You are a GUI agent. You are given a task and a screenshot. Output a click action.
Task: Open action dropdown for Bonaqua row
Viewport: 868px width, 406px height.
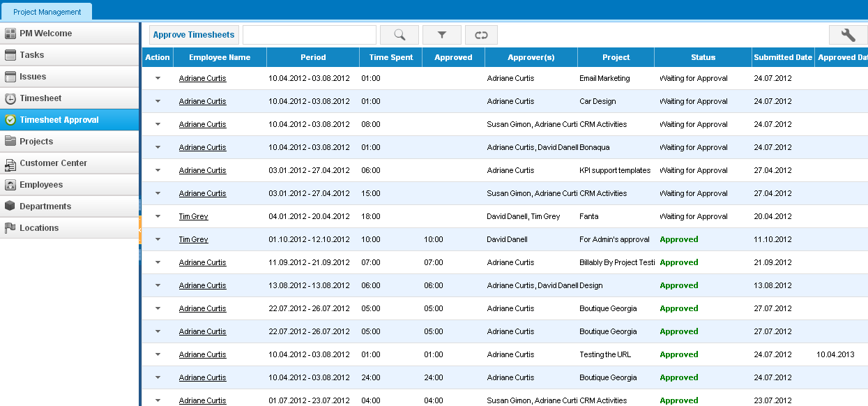pyautogui.click(x=158, y=147)
